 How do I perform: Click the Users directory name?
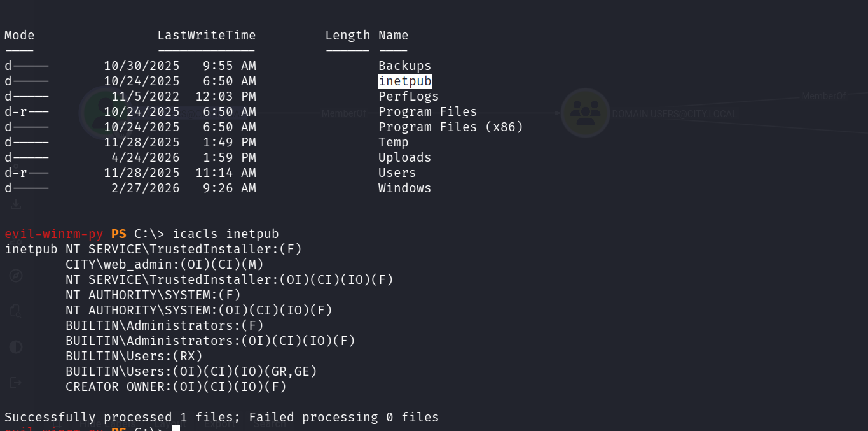(x=397, y=173)
